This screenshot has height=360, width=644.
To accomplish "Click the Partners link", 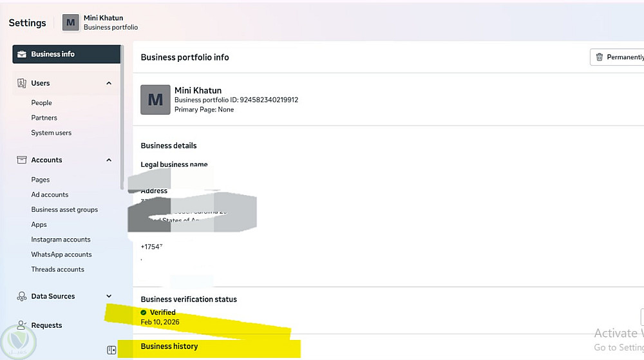I will click(x=44, y=118).
